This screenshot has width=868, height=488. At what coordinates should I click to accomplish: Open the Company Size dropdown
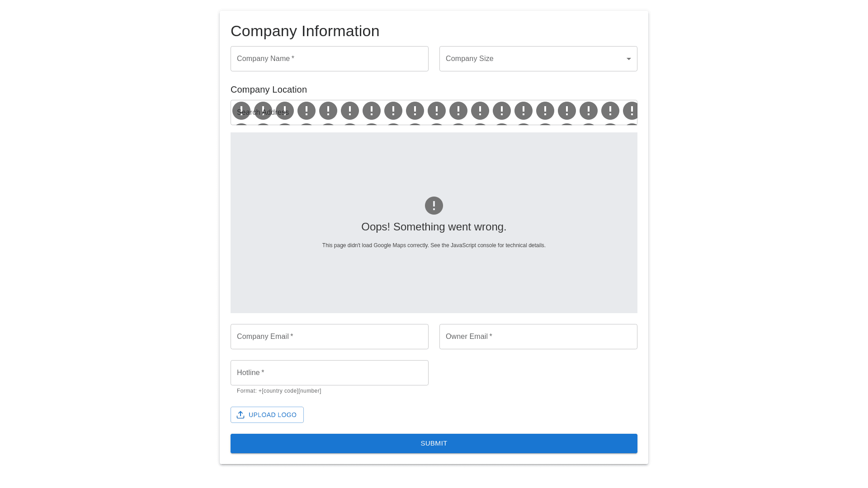529,59
